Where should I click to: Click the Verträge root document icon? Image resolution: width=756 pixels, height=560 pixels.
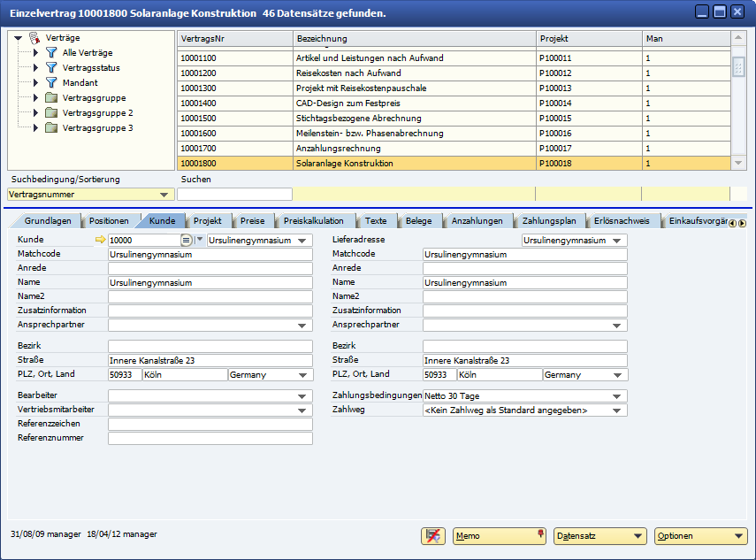pos(34,38)
